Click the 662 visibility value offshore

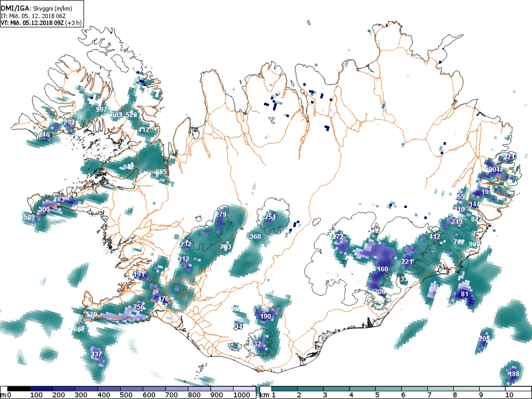click(79, 329)
